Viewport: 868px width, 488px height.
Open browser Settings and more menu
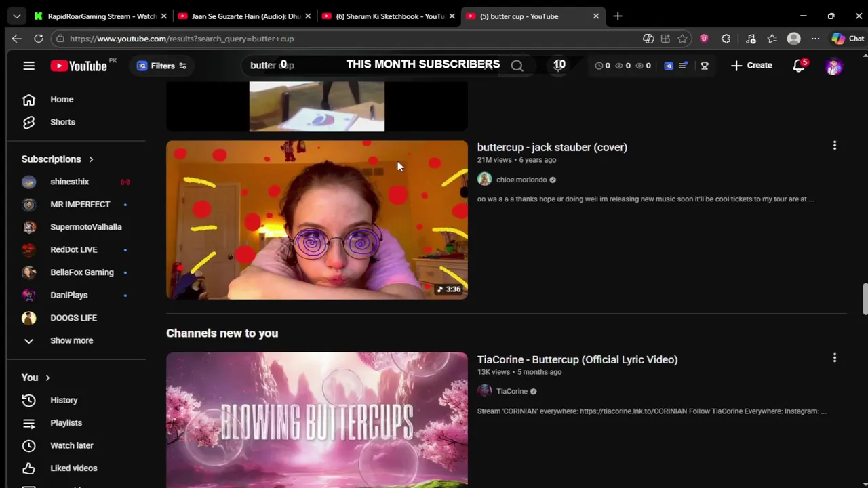coord(816,39)
